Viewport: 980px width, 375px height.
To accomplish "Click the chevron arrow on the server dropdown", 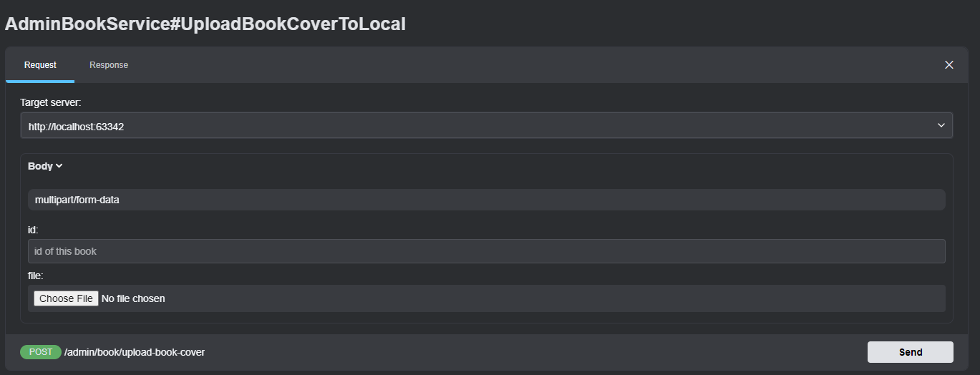I will coord(941,126).
